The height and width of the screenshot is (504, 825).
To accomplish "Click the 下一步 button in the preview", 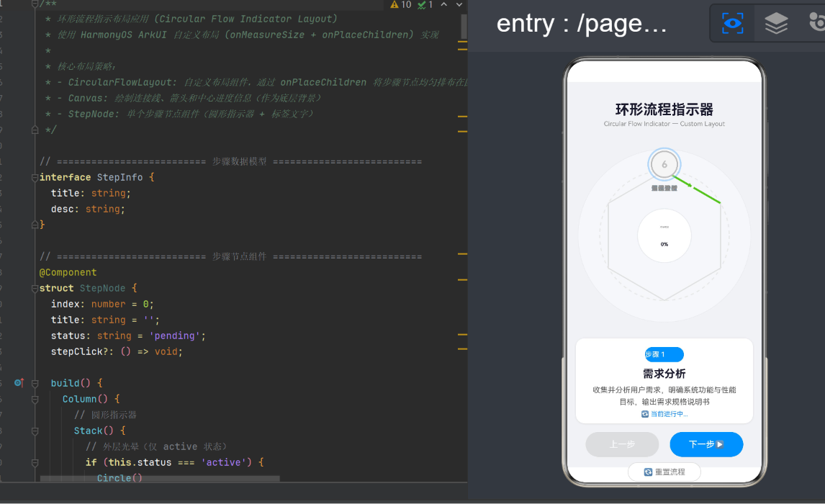I will (706, 444).
